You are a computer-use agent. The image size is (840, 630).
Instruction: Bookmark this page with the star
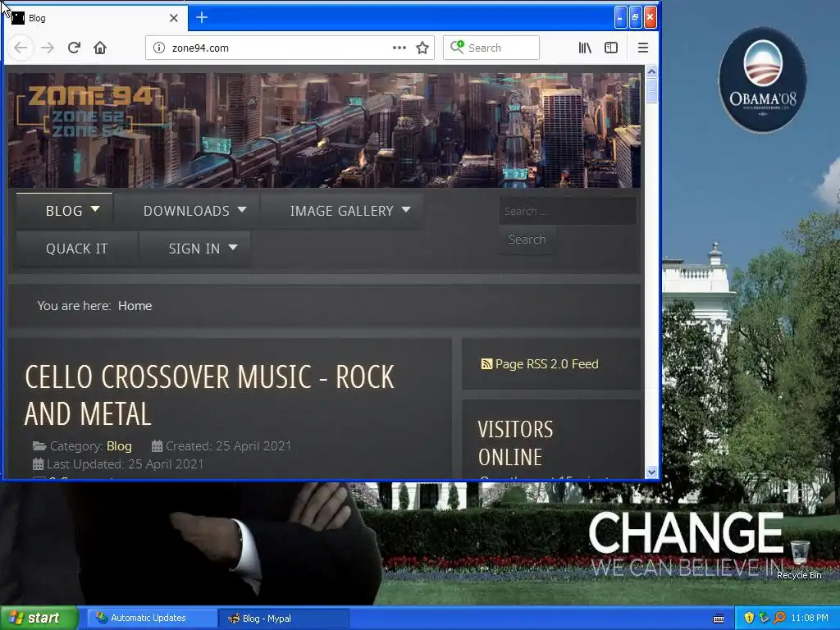pyautogui.click(x=422, y=48)
